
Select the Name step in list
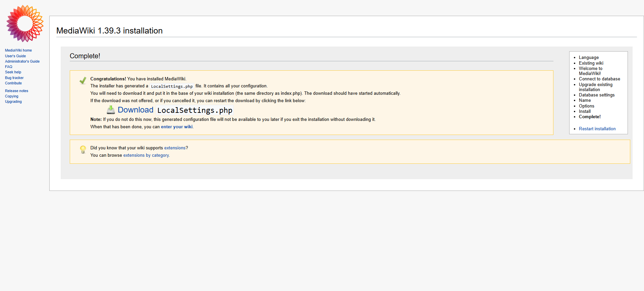[x=585, y=100]
